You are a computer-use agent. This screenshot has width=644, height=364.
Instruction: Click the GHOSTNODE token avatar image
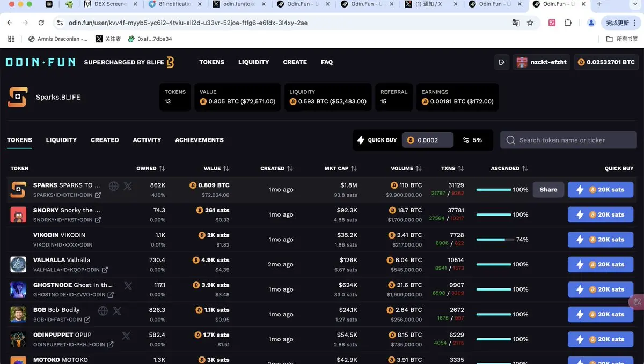(x=18, y=289)
